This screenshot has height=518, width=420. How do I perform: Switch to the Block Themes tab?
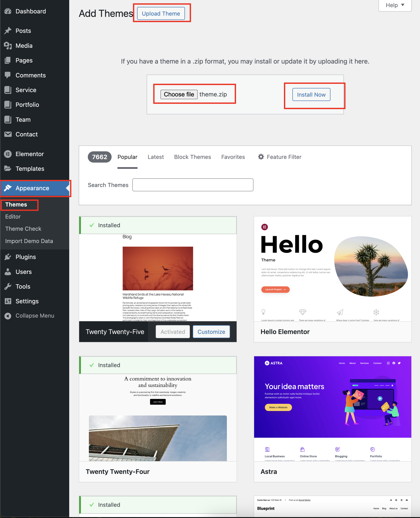click(x=192, y=157)
